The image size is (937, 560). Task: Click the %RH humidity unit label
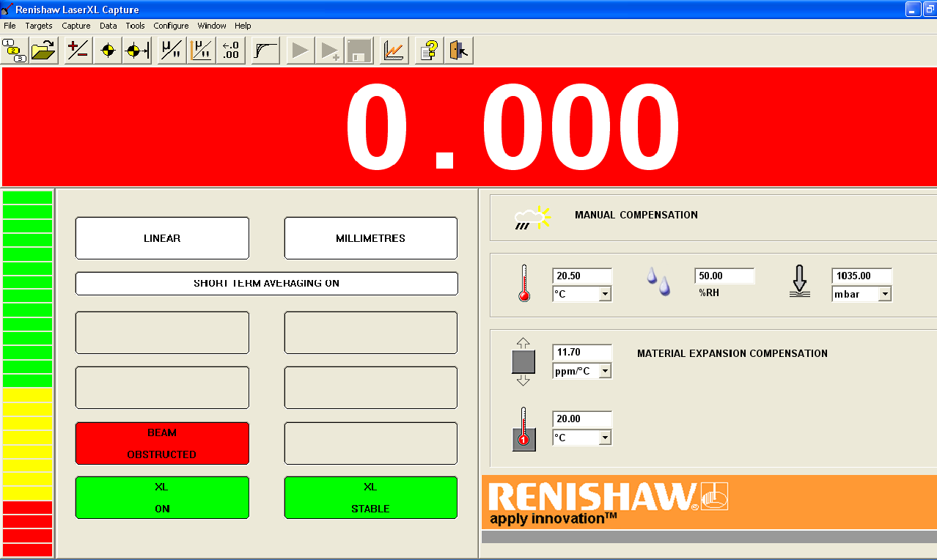coord(710,292)
